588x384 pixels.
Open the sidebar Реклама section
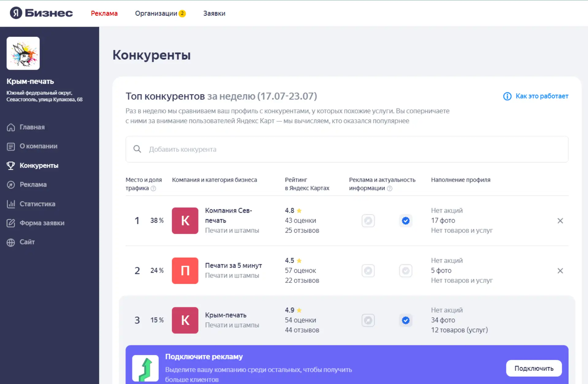(33, 184)
